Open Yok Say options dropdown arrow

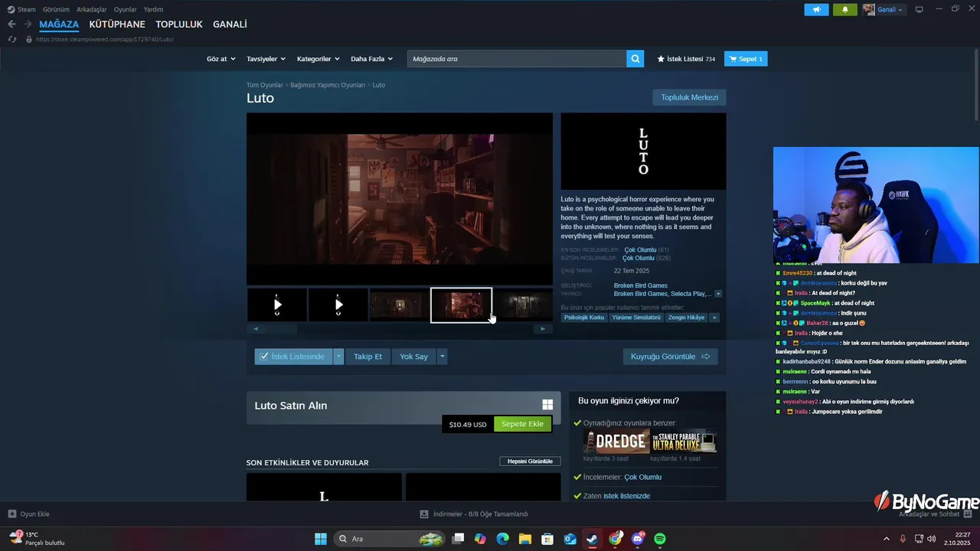coord(442,357)
